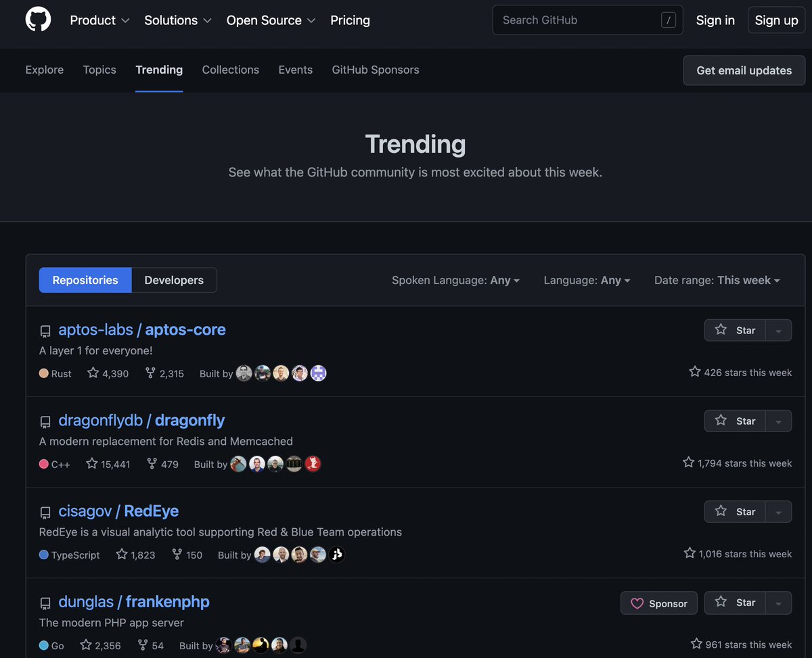Open the Pricing page

pyautogui.click(x=350, y=20)
